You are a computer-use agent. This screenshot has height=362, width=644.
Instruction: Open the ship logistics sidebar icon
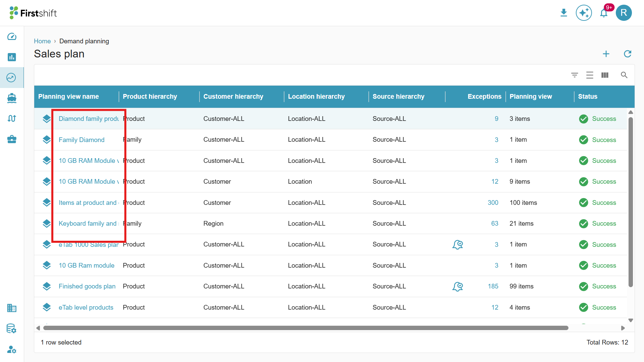[12, 98]
